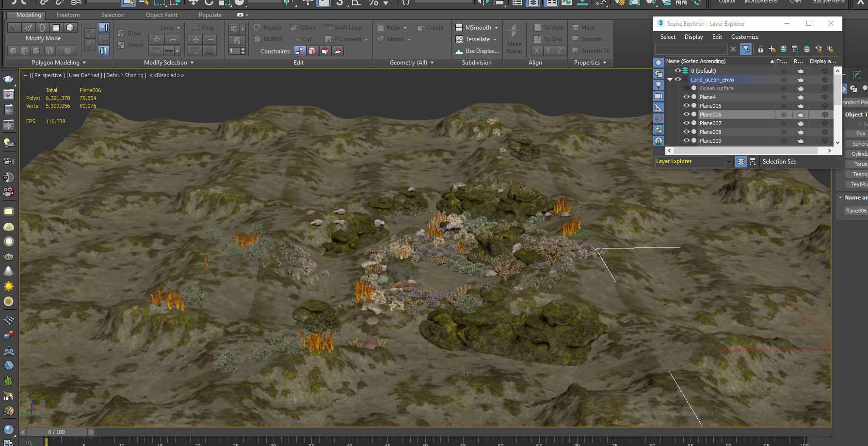Switch to Object Paint ribbon tab
Image resolution: width=868 pixels, height=446 pixels.
click(x=161, y=15)
